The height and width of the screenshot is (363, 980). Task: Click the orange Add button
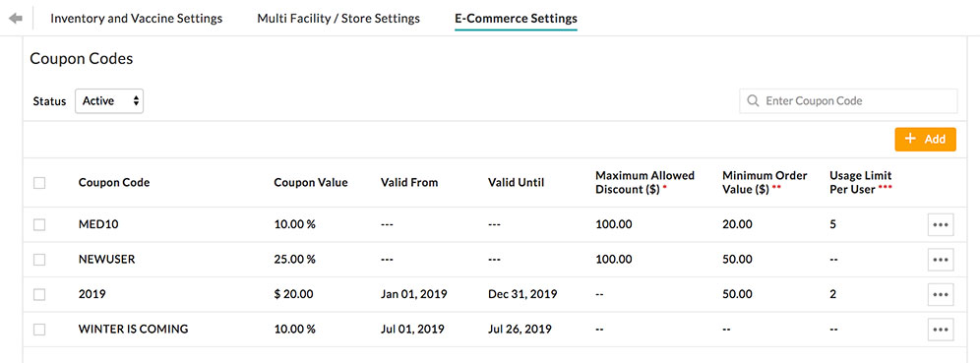tap(926, 140)
